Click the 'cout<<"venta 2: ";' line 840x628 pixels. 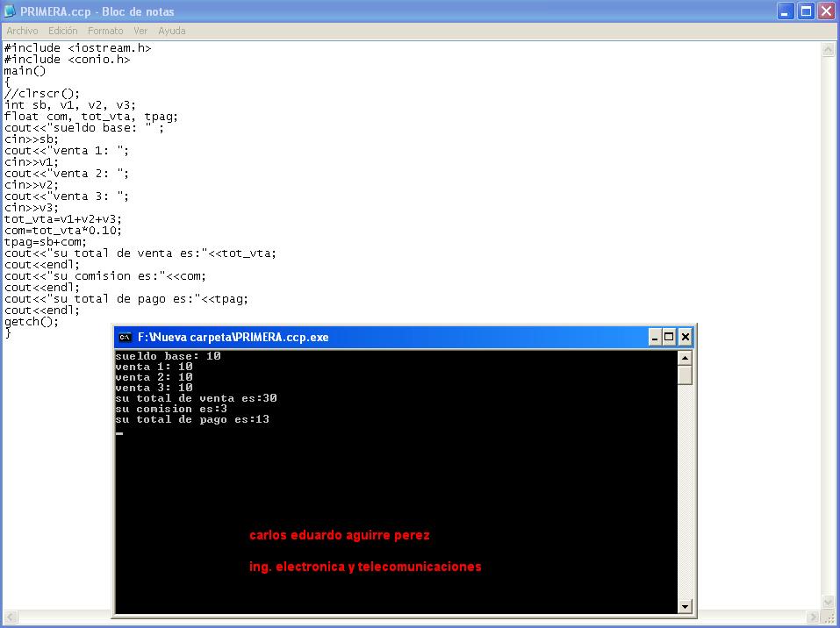pyautogui.click(x=67, y=174)
